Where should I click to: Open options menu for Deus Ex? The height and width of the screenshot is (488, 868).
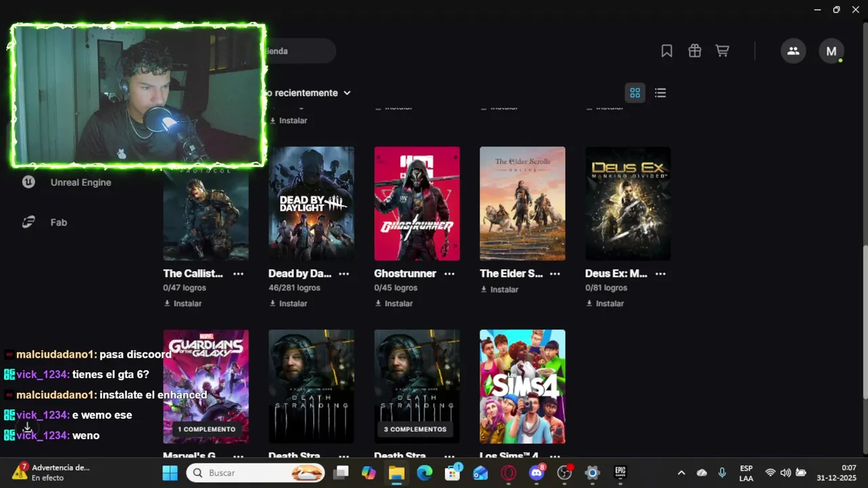point(660,274)
